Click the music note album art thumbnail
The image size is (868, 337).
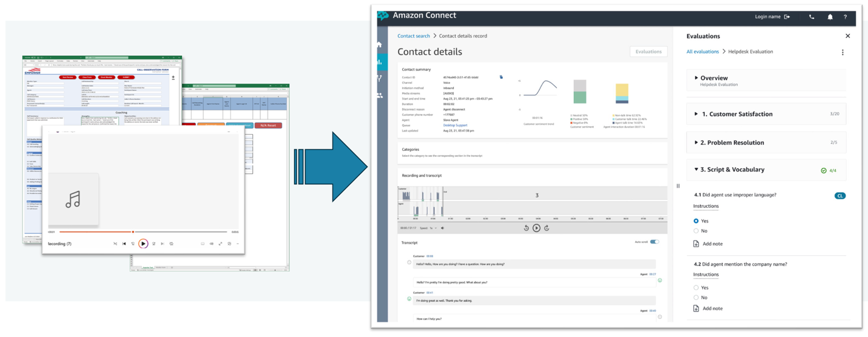[x=73, y=199]
